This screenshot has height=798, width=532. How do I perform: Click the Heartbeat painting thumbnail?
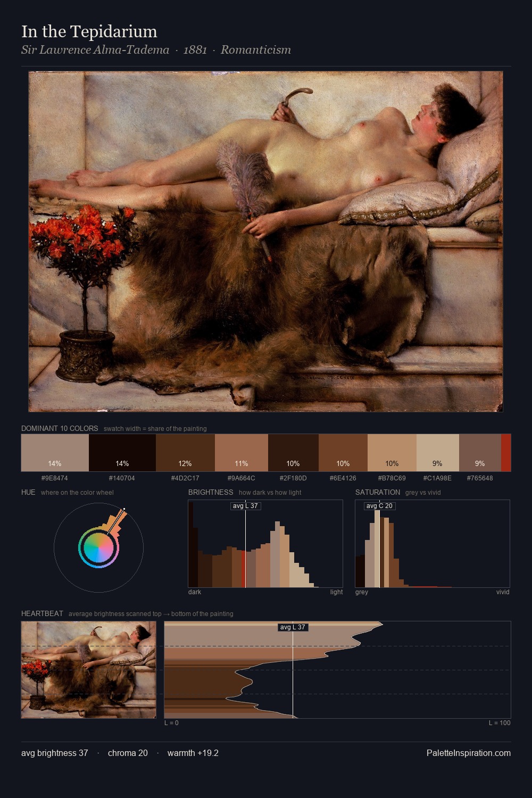pos(89,670)
